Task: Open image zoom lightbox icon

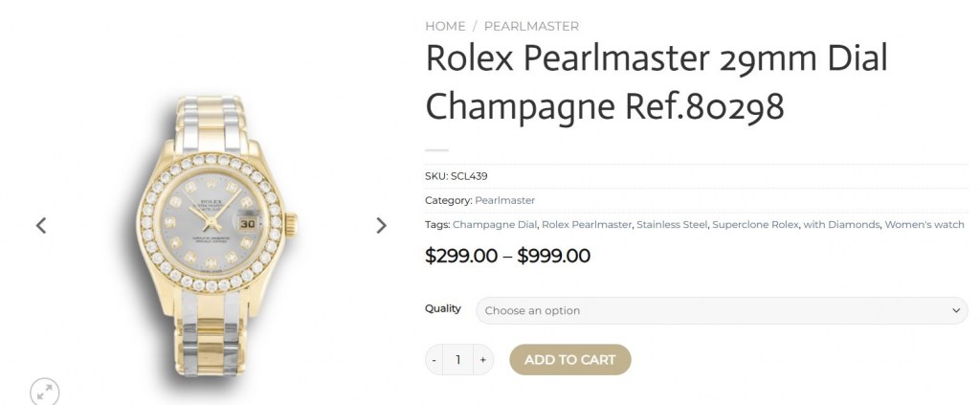Action: [x=44, y=390]
